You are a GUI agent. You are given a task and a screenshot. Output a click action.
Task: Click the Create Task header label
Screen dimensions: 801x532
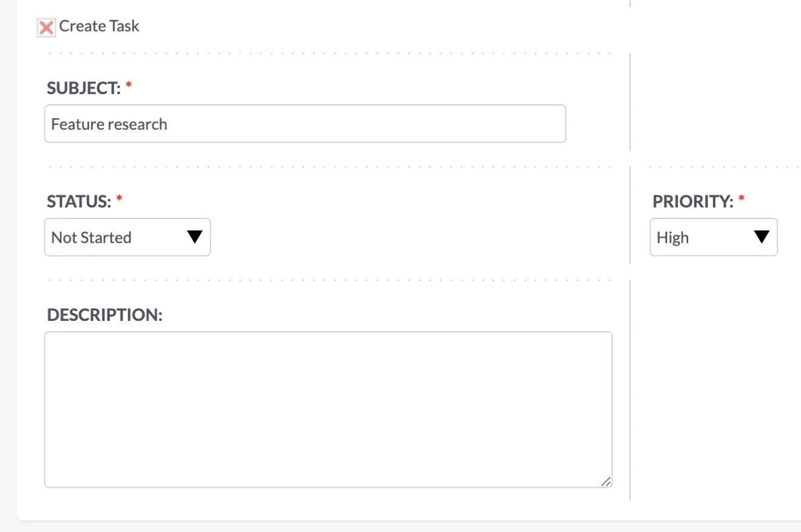[x=99, y=26]
